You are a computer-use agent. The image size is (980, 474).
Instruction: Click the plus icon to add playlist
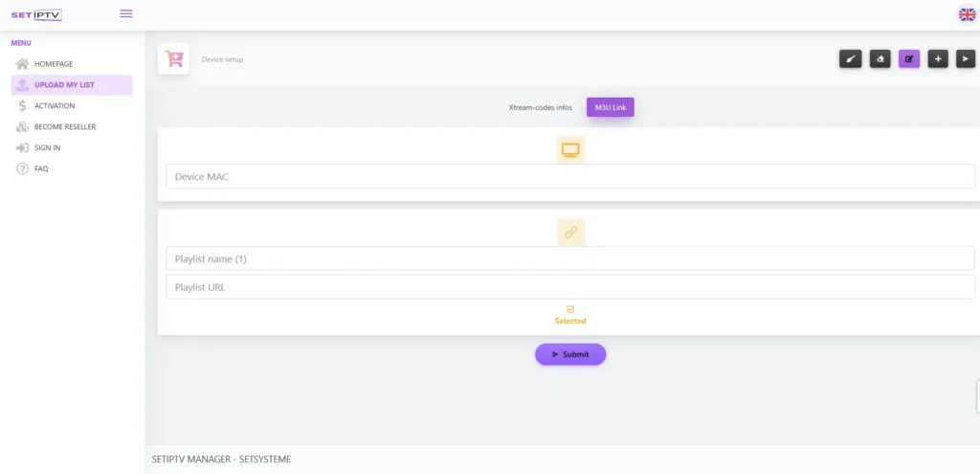(x=938, y=59)
